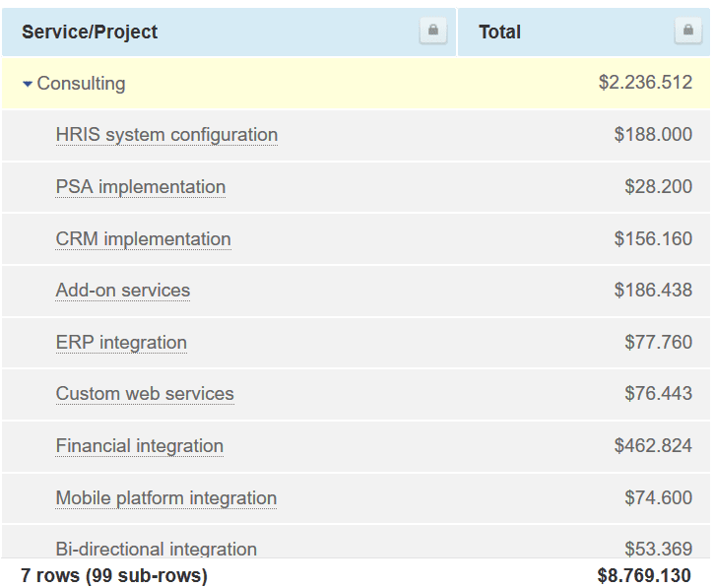Open the CRM implementation project link
715x588 pixels.
click(143, 239)
